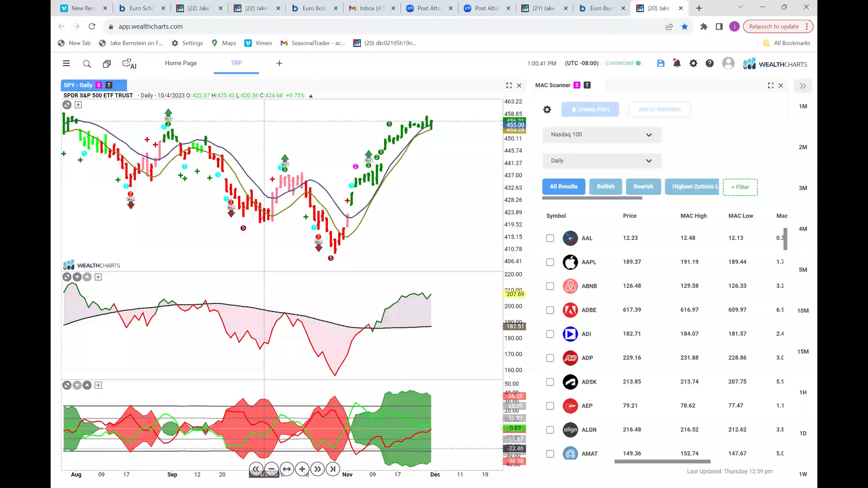
Task: Collapse the right sidebar with double chevron
Action: pyautogui.click(x=803, y=86)
